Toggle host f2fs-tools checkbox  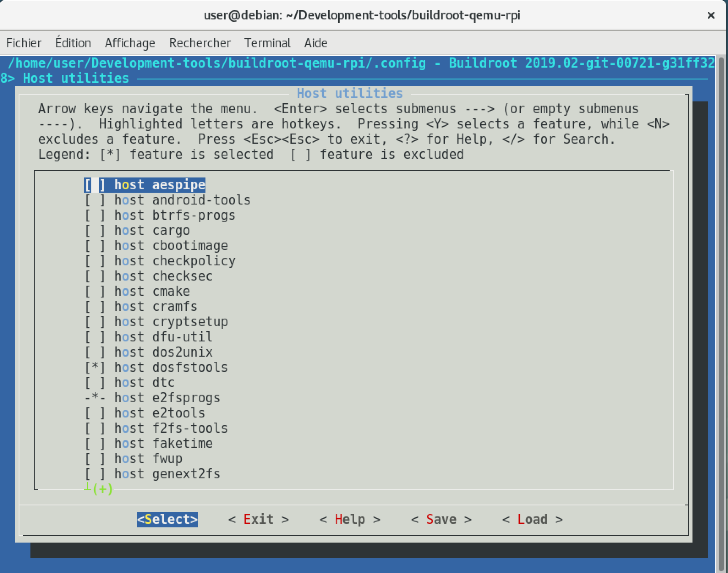click(x=95, y=428)
